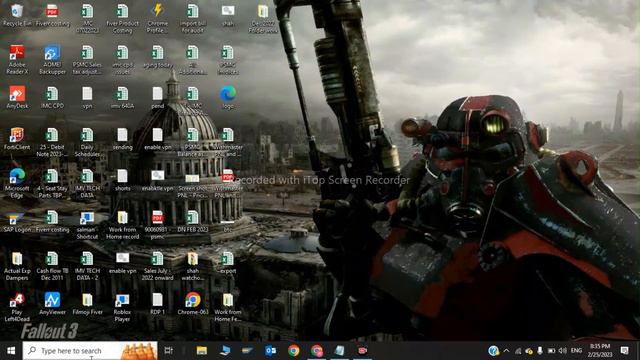Open the Windows Start menu

11,351
